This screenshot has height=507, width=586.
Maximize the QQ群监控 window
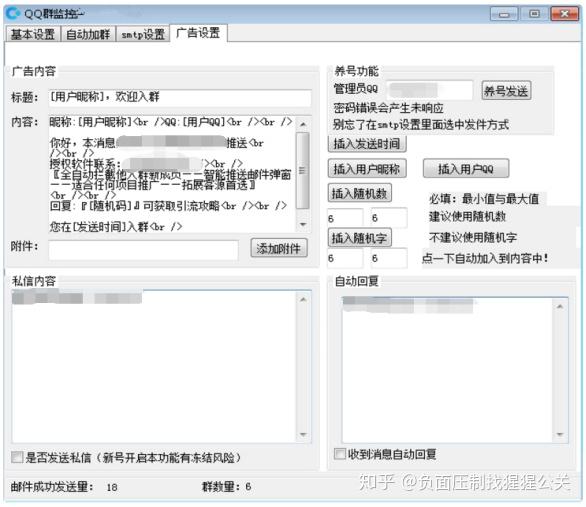click(534, 14)
